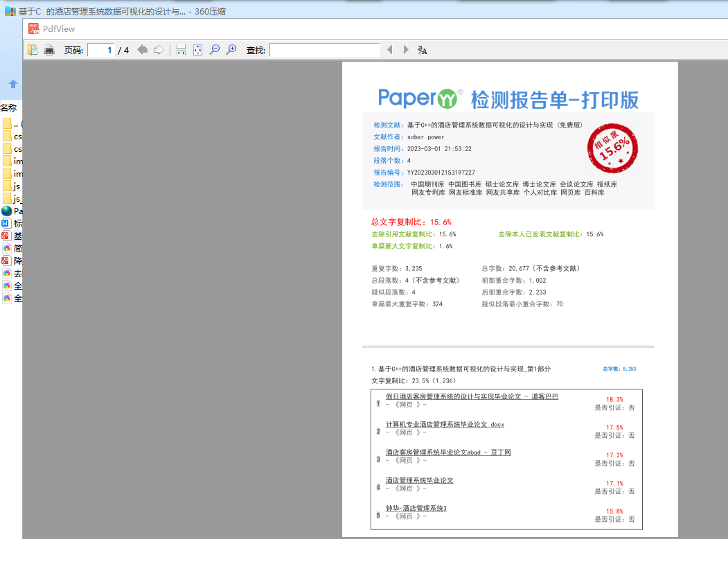Click the 名称 column header in 360压缩
The width and height of the screenshot is (728, 571).
tap(9, 108)
